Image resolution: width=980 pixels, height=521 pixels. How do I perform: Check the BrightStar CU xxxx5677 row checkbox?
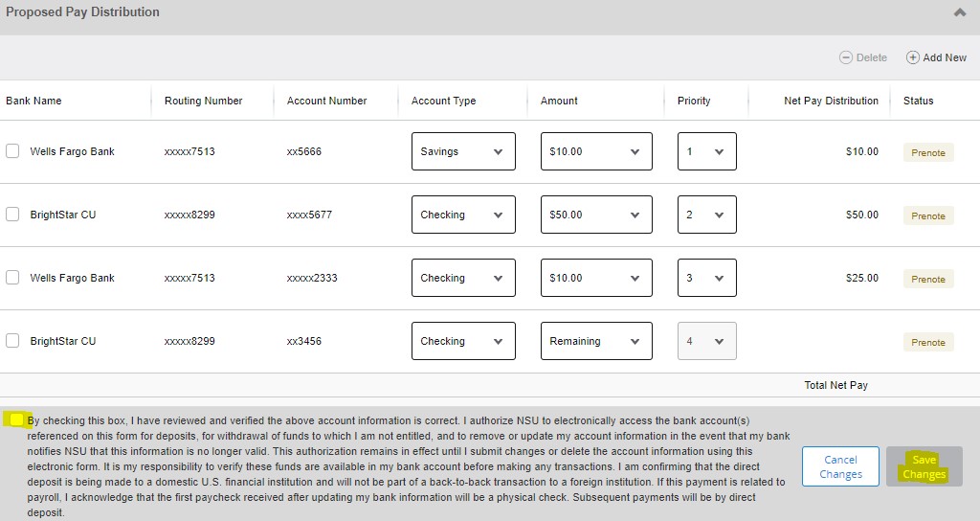[12, 214]
